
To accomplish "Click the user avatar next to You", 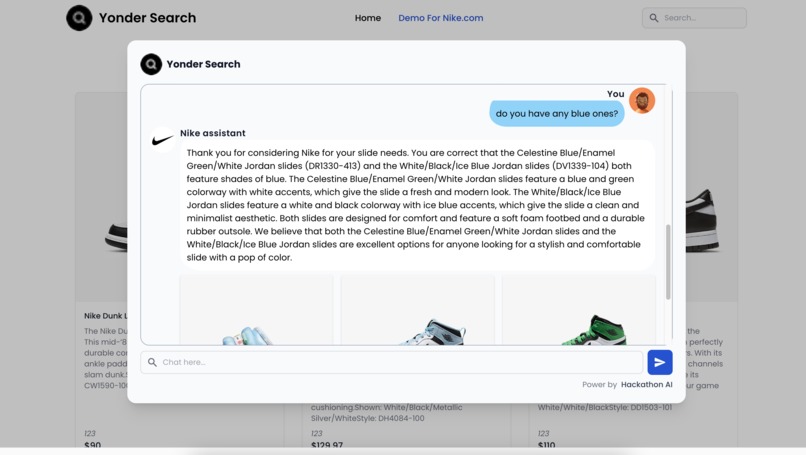I will [642, 100].
